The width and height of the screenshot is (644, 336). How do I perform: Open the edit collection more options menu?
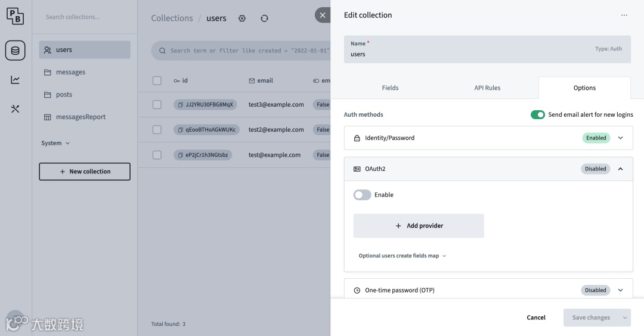624,15
